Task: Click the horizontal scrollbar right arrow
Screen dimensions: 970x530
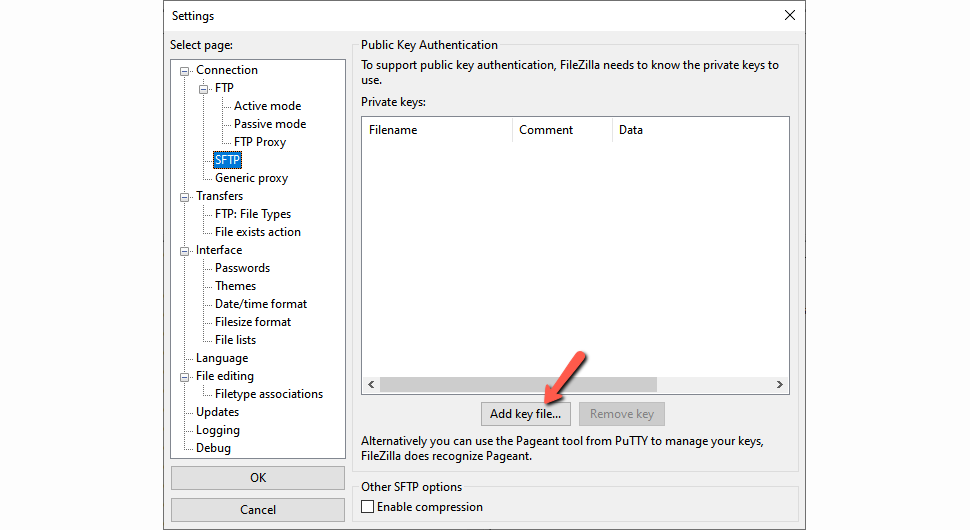Action: point(779,385)
